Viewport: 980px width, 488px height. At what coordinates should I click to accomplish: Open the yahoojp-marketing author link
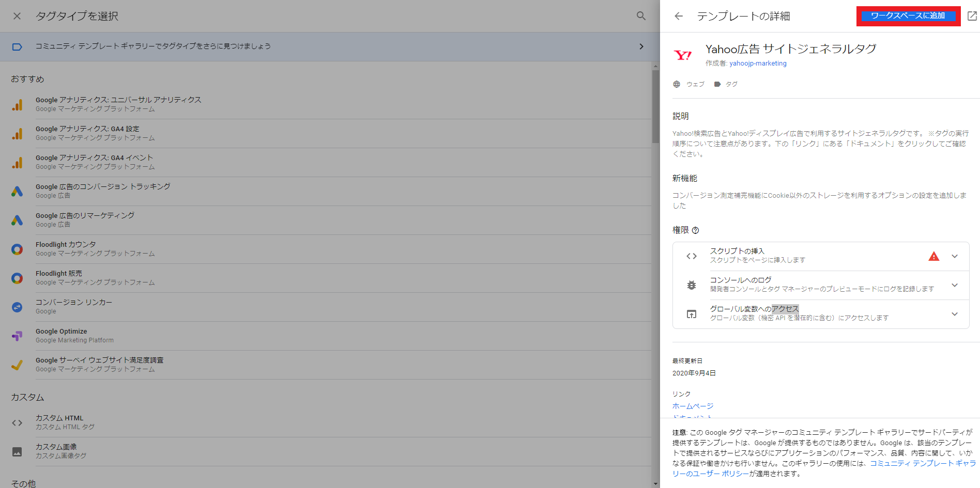(758, 64)
